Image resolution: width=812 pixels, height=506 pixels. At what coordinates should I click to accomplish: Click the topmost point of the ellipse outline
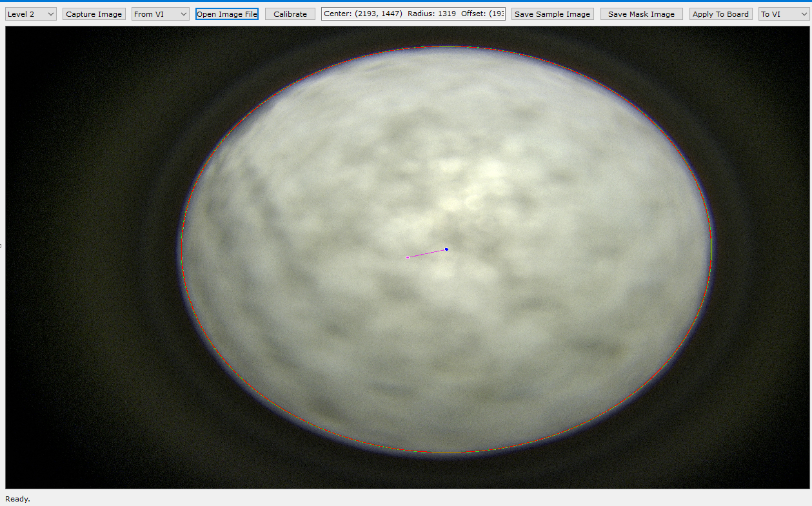pyautogui.click(x=446, y=46)
